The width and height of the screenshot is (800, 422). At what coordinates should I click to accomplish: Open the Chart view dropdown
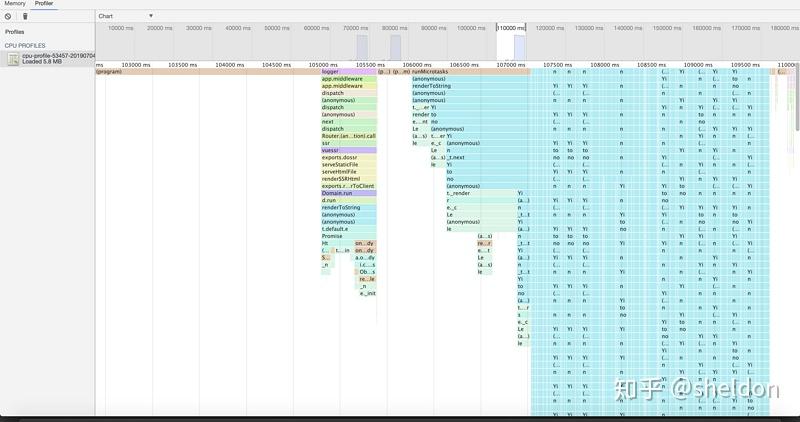point(126,16)
